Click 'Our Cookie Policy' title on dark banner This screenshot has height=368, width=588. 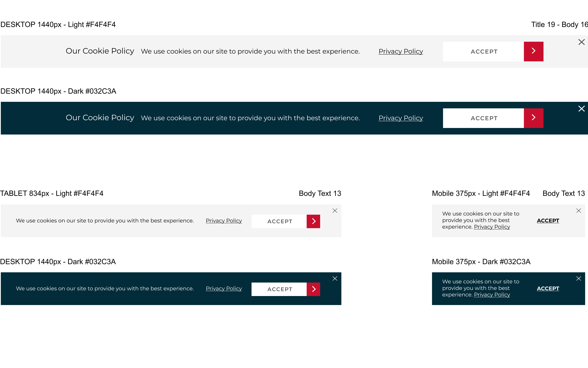click(x=100, y=118)
